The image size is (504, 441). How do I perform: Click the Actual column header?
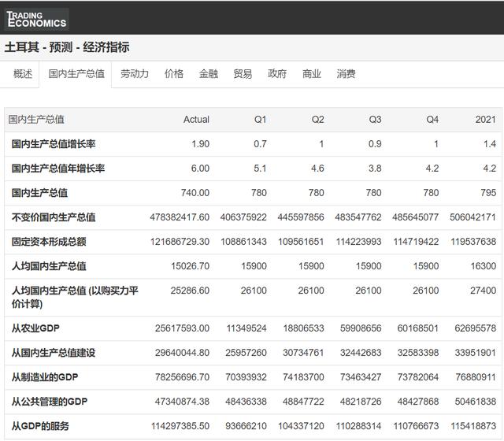[196, 120]
